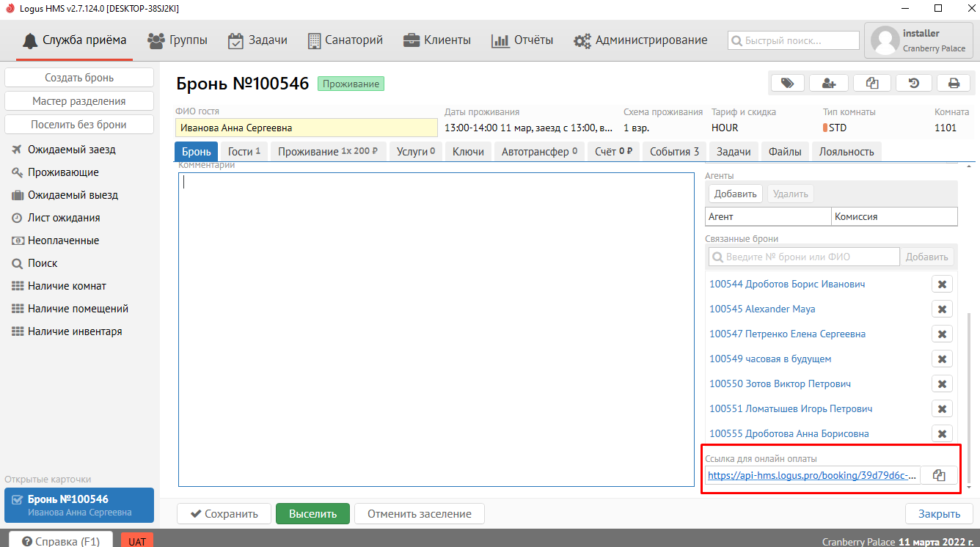Copy the online payment link

tap(938, 475)
